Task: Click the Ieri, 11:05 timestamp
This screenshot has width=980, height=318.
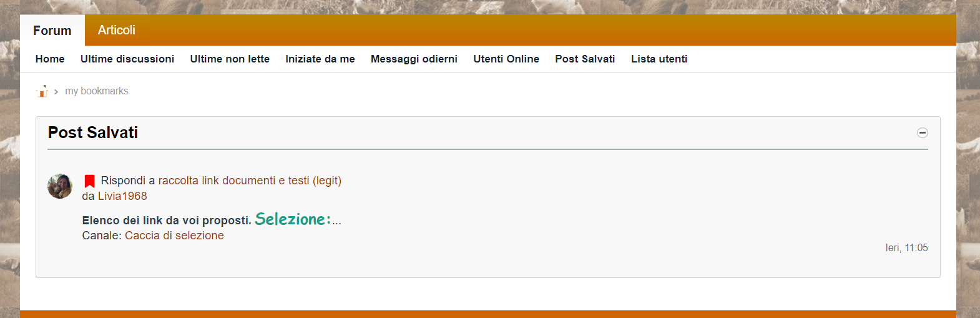Action: point(906,248)
